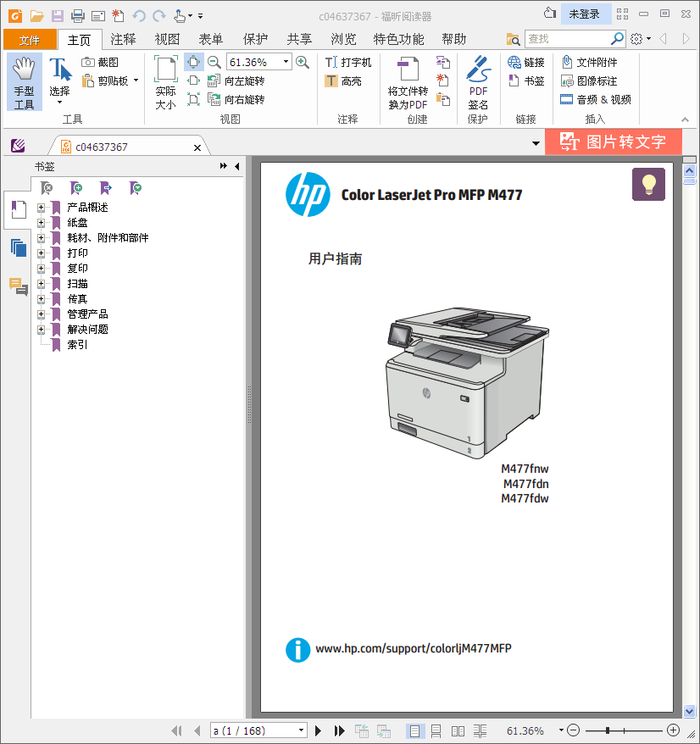Viewport: 700px width, 744px height.
Task: Expand the 产品概述 bookmark
Action: pos(42,208)
